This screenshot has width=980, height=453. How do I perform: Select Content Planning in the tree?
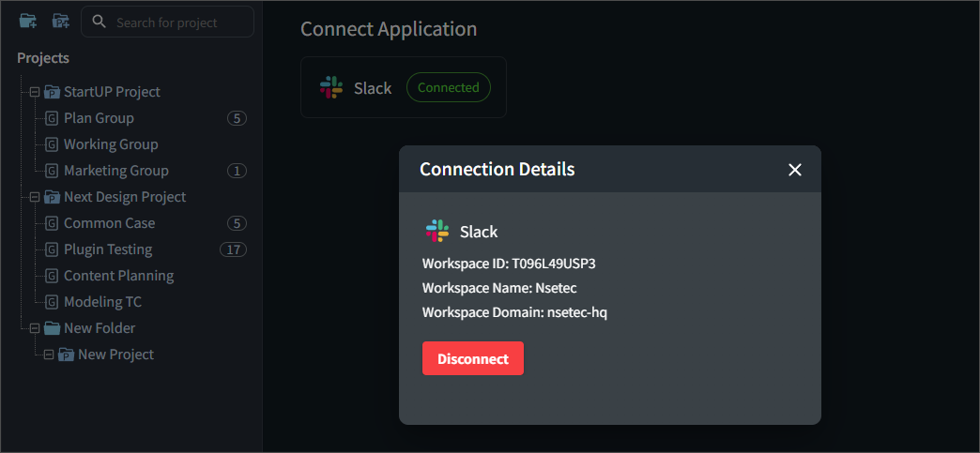118,276
